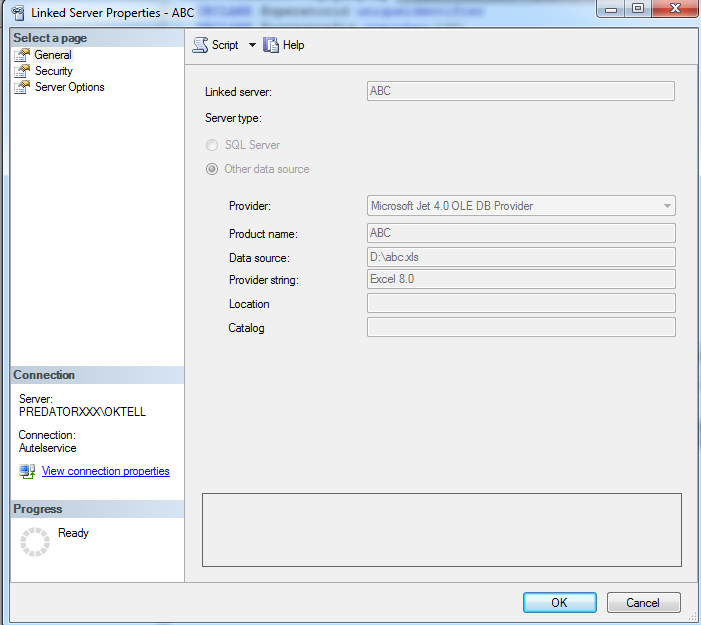Open View connection properties link
Image resolution: width=701 pixels, height=625 pixels.
tap(105, 471)
